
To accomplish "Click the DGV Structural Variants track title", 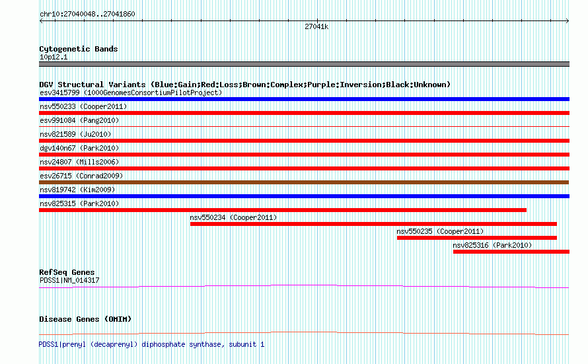I will (x=245, y=85).
